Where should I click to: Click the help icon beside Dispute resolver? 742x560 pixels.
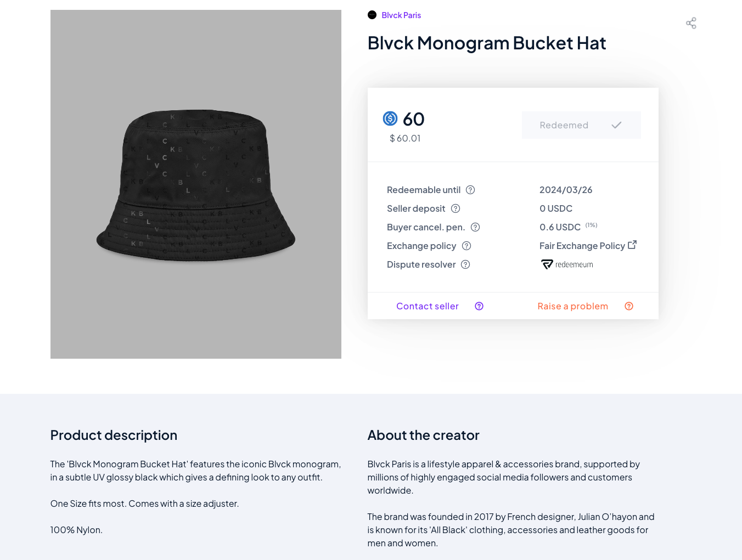(x=465, y=264)
